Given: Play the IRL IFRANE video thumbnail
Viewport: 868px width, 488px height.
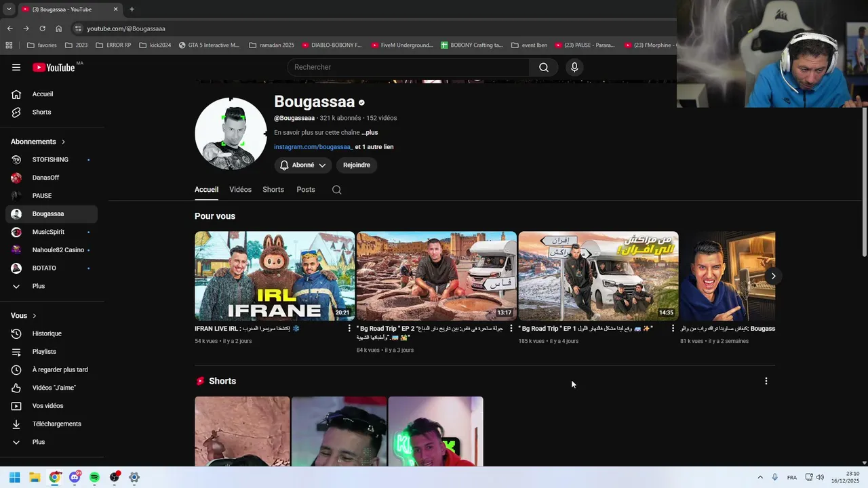Looking at the screenshot, I should pyautogui.click(x=275, y=276).
